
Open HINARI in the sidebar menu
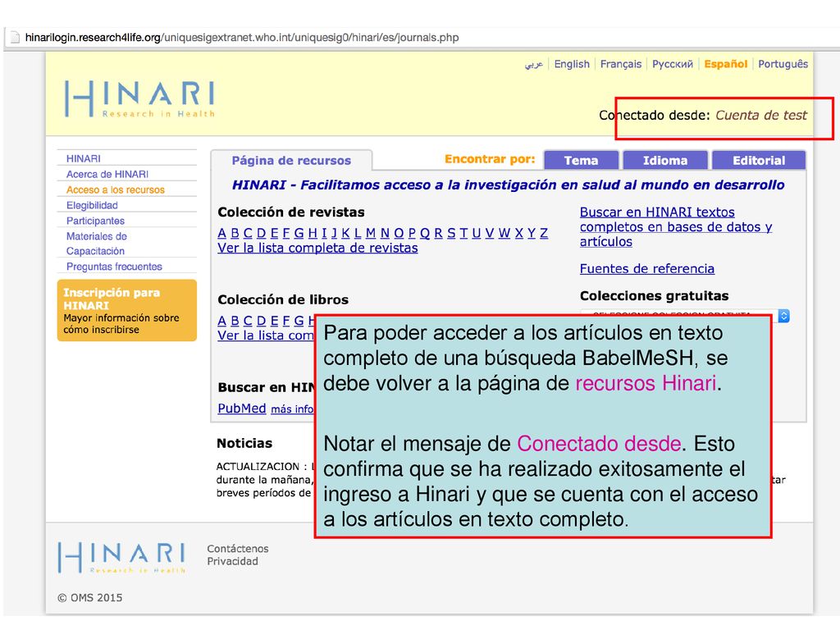click(x=84, y=158)
